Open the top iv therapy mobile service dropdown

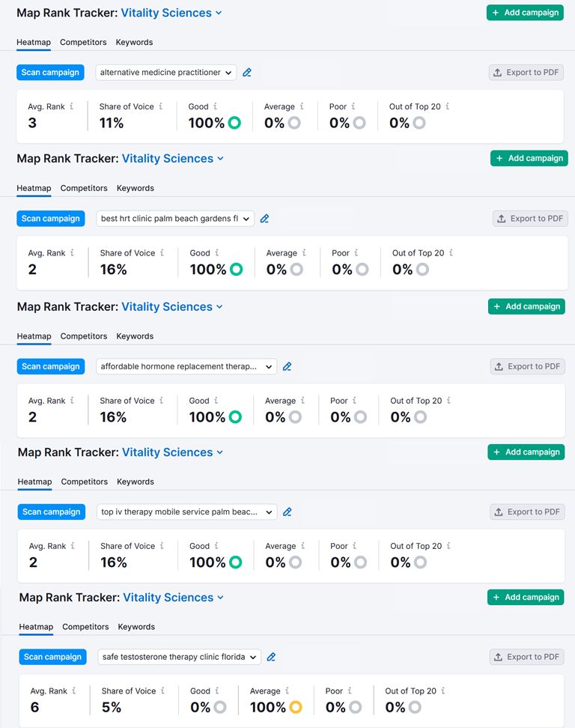coord(187,512)
